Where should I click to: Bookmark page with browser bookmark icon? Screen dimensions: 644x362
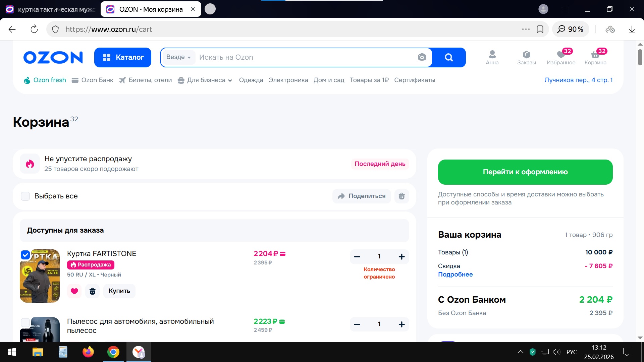[x=540, y=29]
